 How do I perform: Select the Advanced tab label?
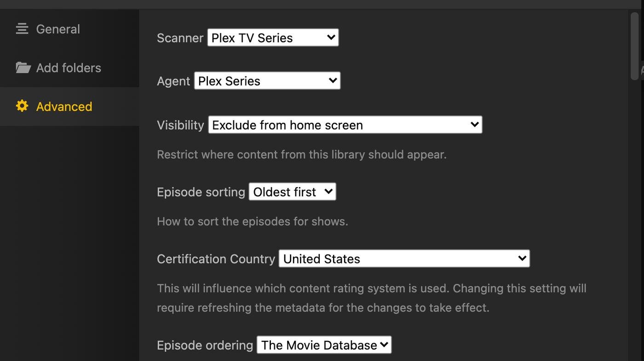point(64,106)
